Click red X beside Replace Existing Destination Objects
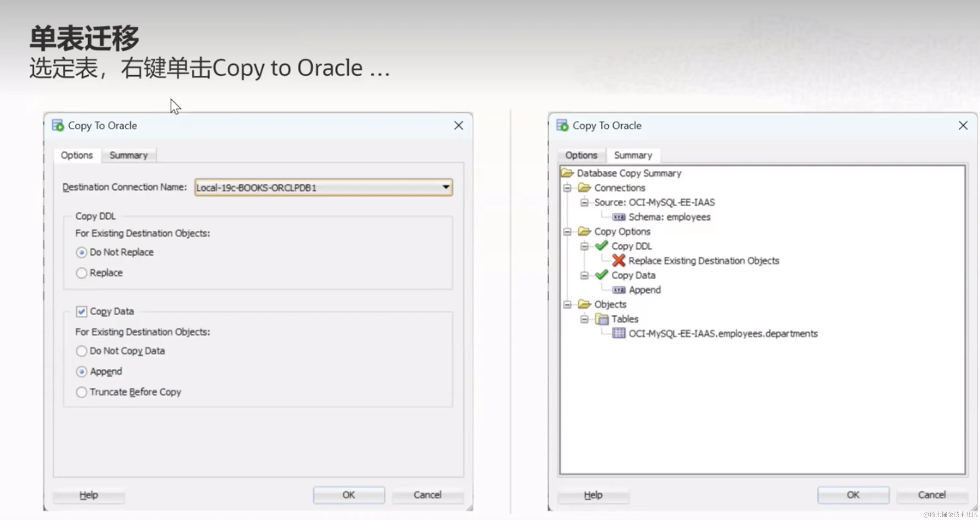 point(618,261)
